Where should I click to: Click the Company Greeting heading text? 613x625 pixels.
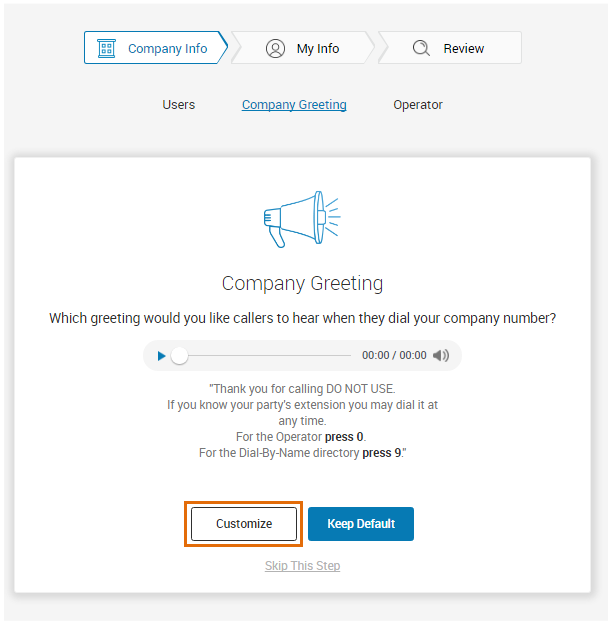tap(303, 284)
